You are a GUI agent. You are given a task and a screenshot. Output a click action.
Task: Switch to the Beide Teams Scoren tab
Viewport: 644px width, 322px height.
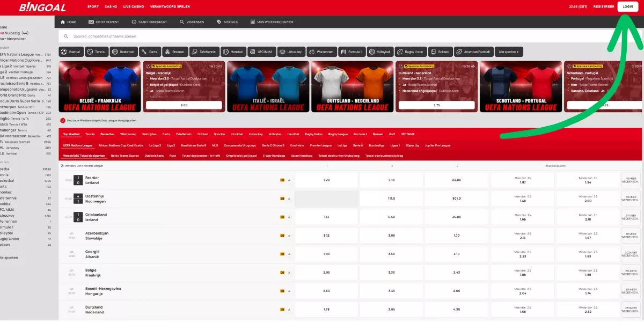(125, 156)
